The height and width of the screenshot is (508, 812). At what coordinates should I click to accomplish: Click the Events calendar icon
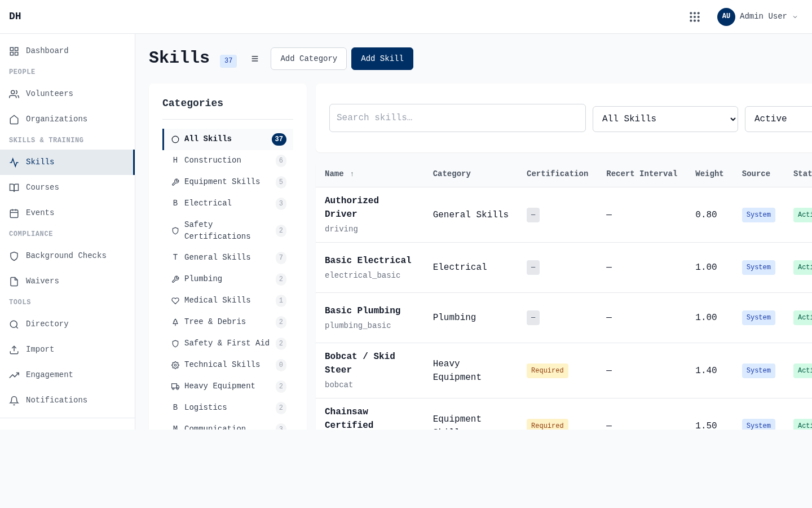(x=15, y=213)
